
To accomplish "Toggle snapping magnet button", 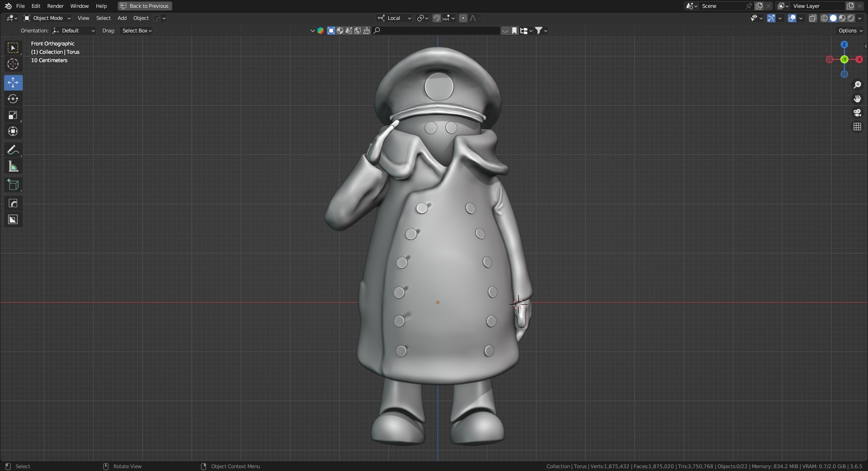I will coord(437,18).
